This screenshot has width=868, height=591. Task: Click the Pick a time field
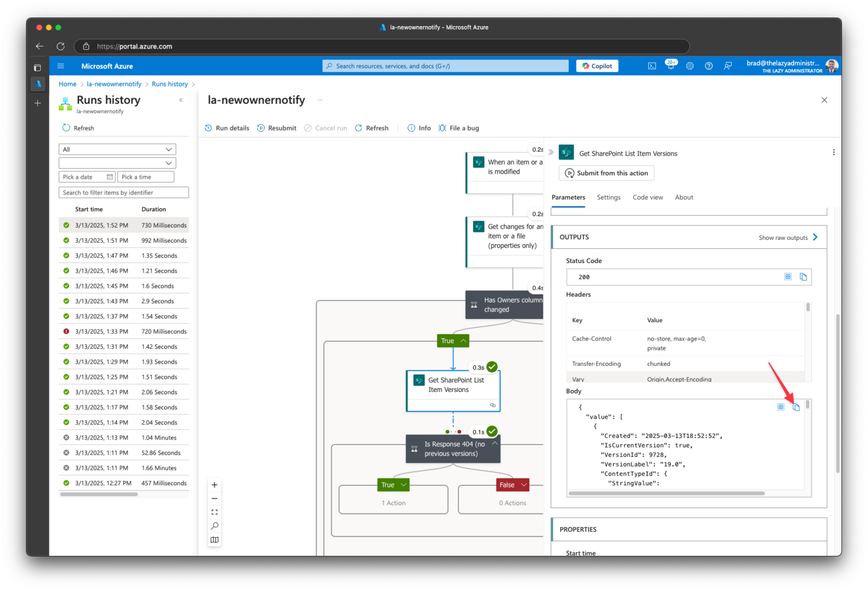click(146, 177)
